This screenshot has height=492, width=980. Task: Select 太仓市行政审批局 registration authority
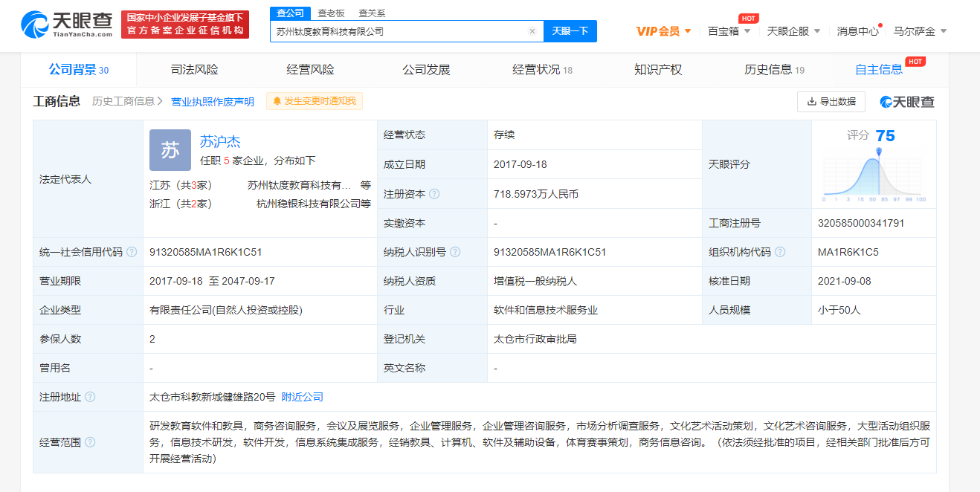point(535,339)
